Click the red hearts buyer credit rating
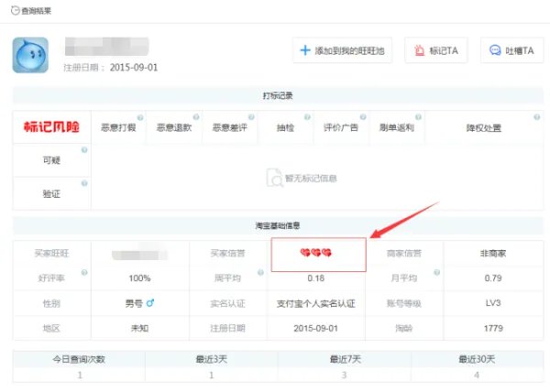Screen dimensions: 550x392 [316, 253]
